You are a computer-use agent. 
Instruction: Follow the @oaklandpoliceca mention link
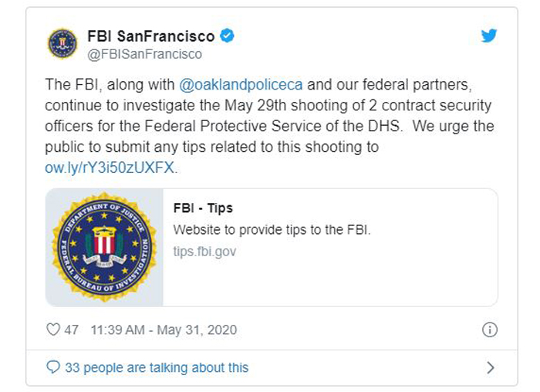point(241,85)
